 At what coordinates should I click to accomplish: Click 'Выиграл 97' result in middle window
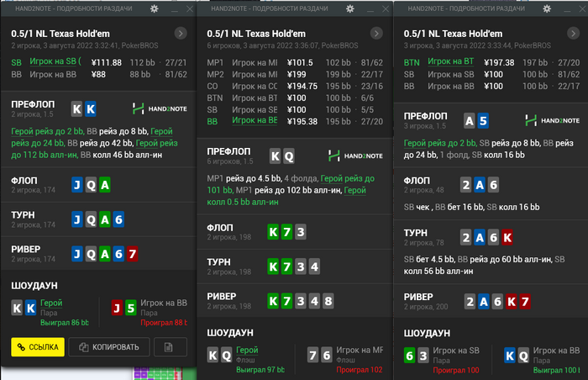point(260,370)
